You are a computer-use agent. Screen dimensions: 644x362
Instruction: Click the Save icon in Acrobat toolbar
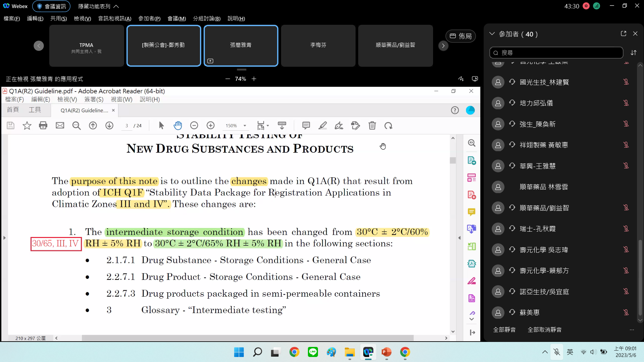pyautogui.click(x=10, y=126)
